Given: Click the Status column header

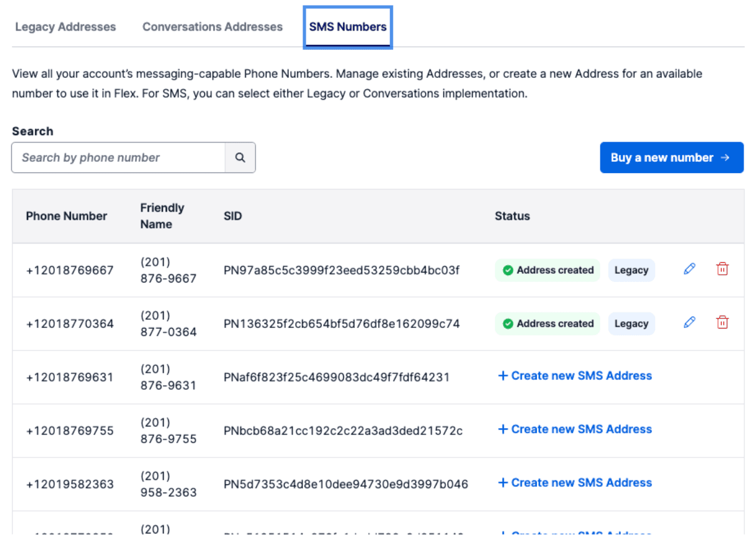Looking at the screenshot, I should coord(512,216).
